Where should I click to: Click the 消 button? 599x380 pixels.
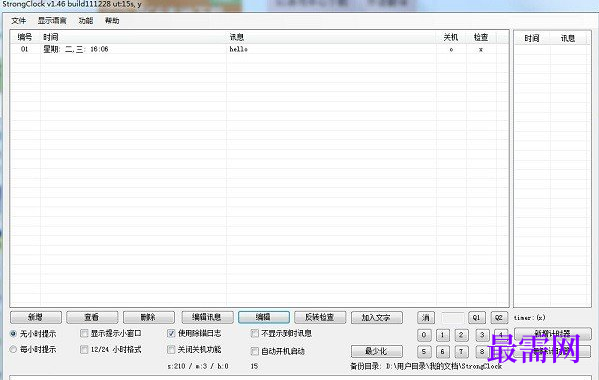pos(426,317)
